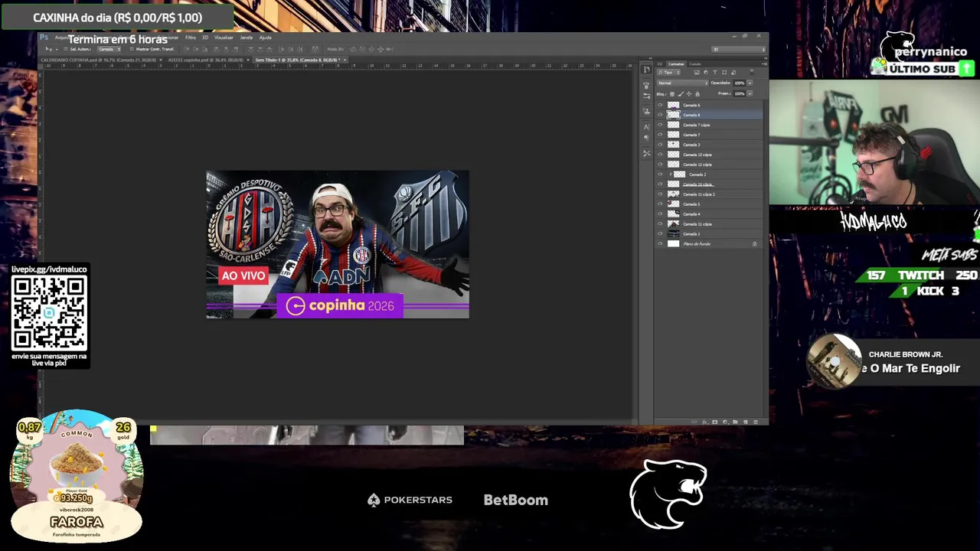Lock position move icon in Layers
The height and width of the screenshot is (551, 980).
click(x=689, y=93)
